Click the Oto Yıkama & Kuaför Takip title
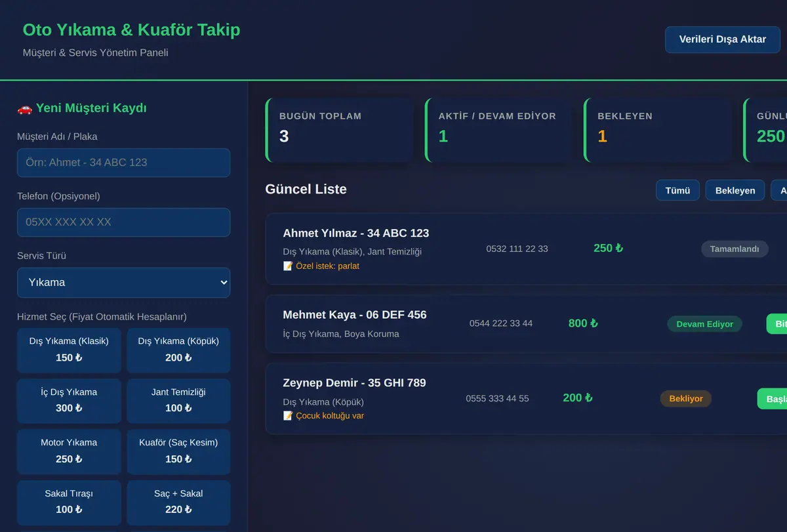787x532 pixels. click(x=131, y=30)
